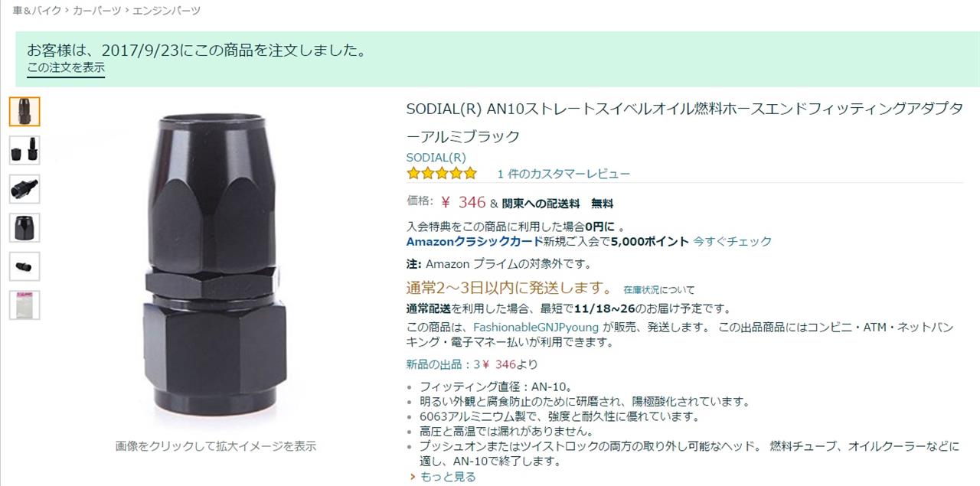Open 1 件のカスタマーレビュー link

563,174
